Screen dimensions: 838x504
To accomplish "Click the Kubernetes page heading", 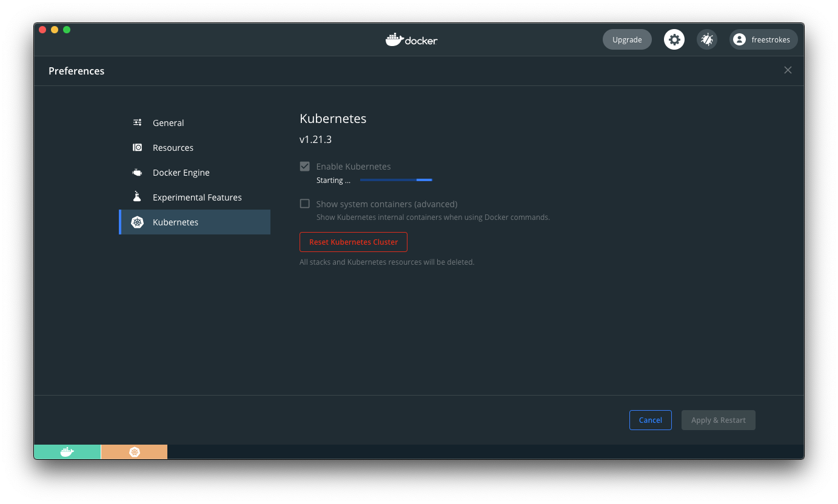I will click(x=333, y=119).
